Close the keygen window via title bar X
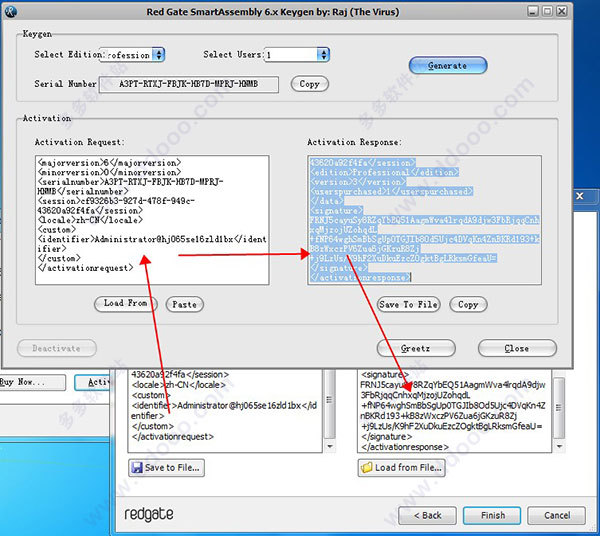This screenshot has width=600, height=536. point(562,11)
